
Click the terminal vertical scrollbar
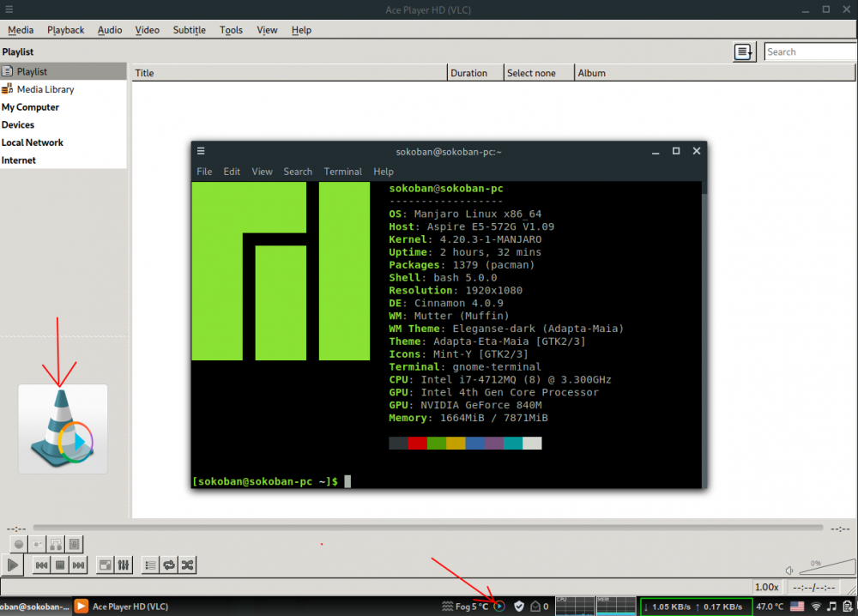click(x=704, y=334)
